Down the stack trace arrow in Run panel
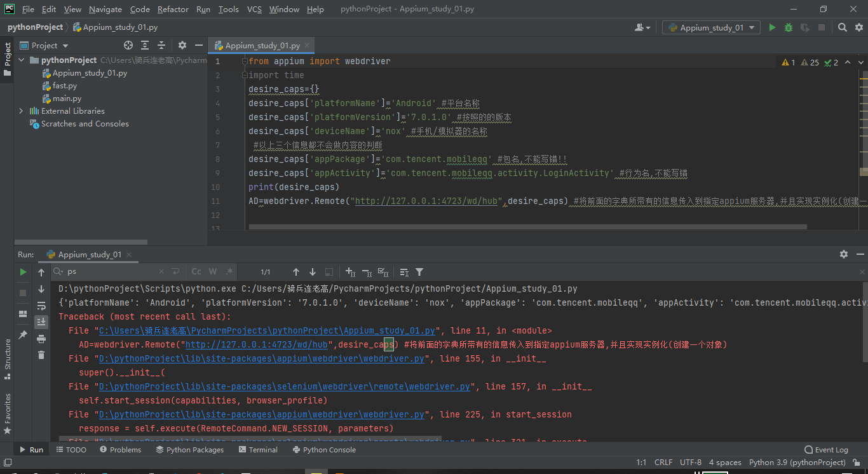 pos(41,289)
